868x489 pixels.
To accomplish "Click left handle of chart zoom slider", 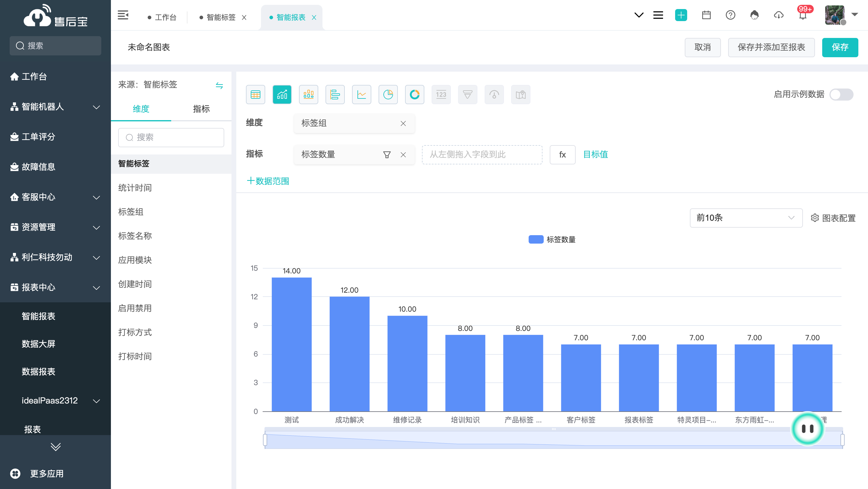I will (265, 440).
